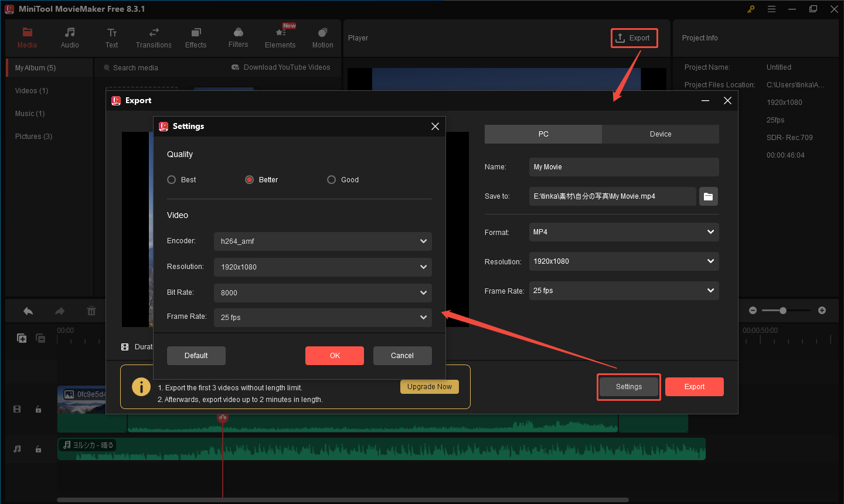844x504 pixels.
Task: Select the Effects tool
Action: pos(196,37)
